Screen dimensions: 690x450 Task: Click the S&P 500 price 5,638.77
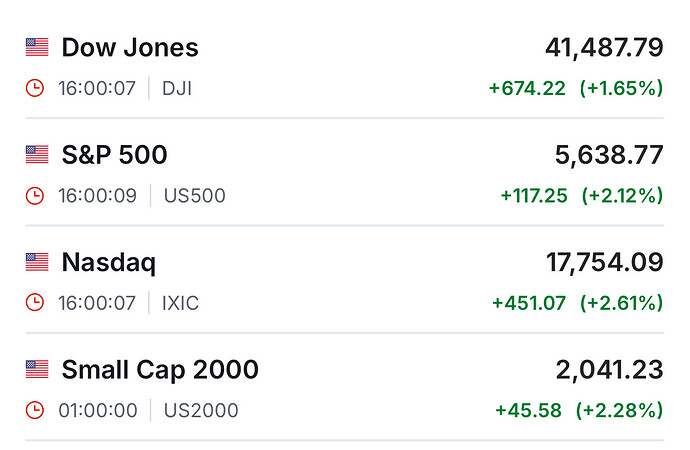[608, 155]
